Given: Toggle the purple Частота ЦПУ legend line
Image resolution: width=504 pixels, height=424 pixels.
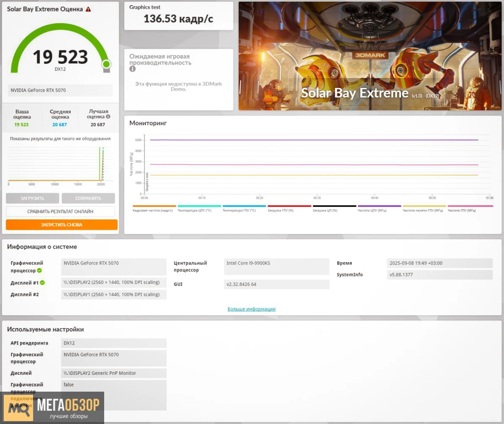Looking at the screenshot, I should coord(379,206).
